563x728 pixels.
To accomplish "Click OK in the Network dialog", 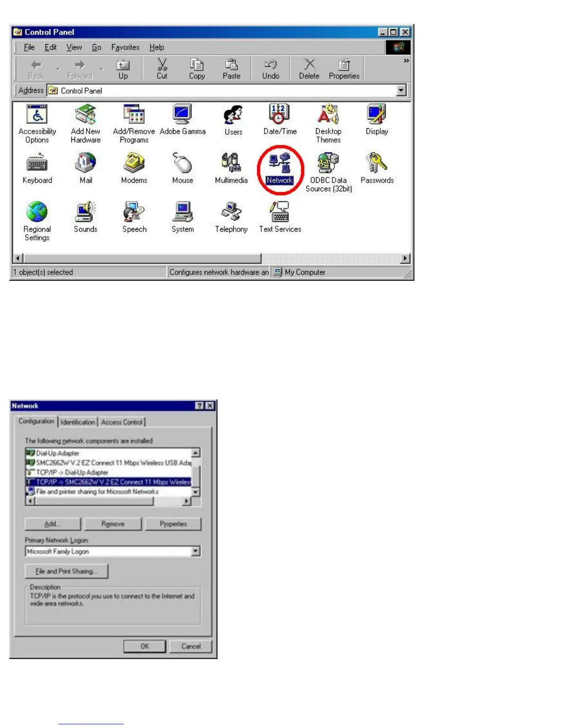I will pyautogui.click(x=144, y=646).
